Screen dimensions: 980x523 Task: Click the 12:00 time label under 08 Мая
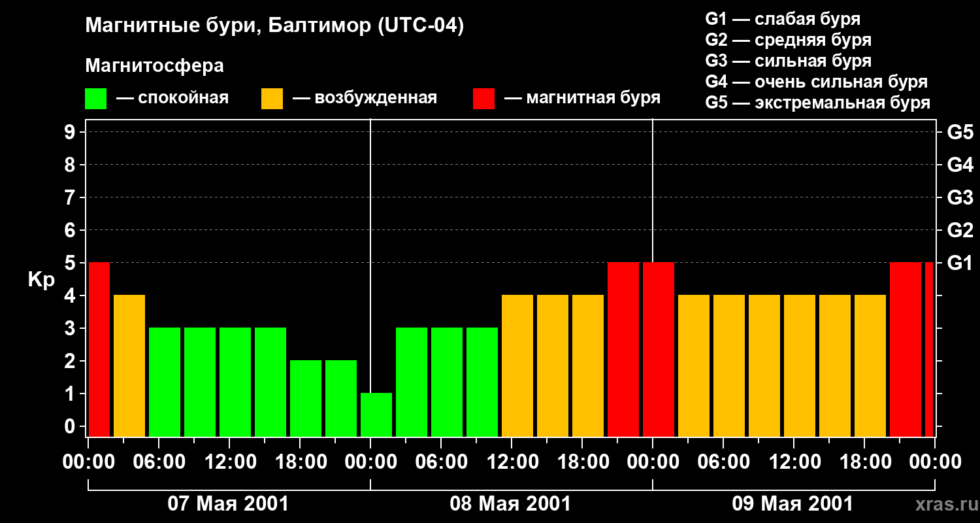click(x=512, y=462)
